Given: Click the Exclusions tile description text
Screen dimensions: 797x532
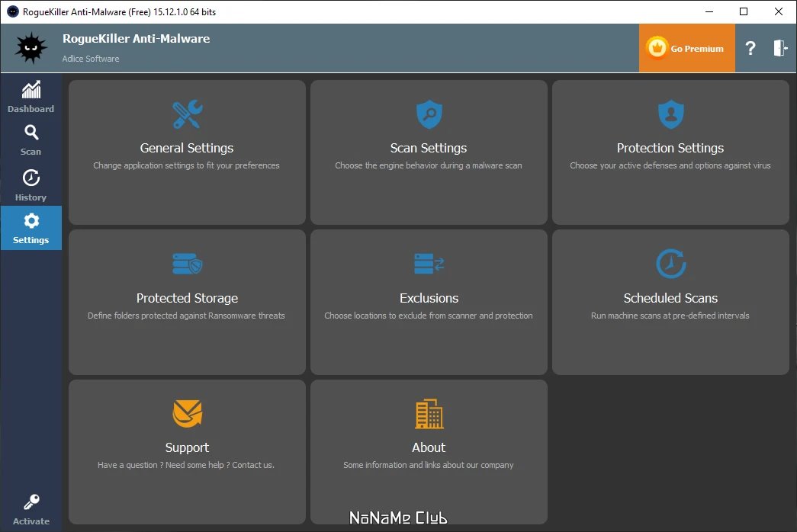Looking at the screenshot, I should [x=429, y=316].
